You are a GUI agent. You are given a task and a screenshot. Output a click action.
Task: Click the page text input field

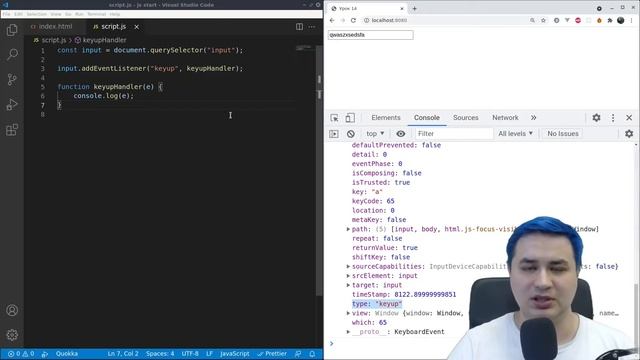coord(371,35)
